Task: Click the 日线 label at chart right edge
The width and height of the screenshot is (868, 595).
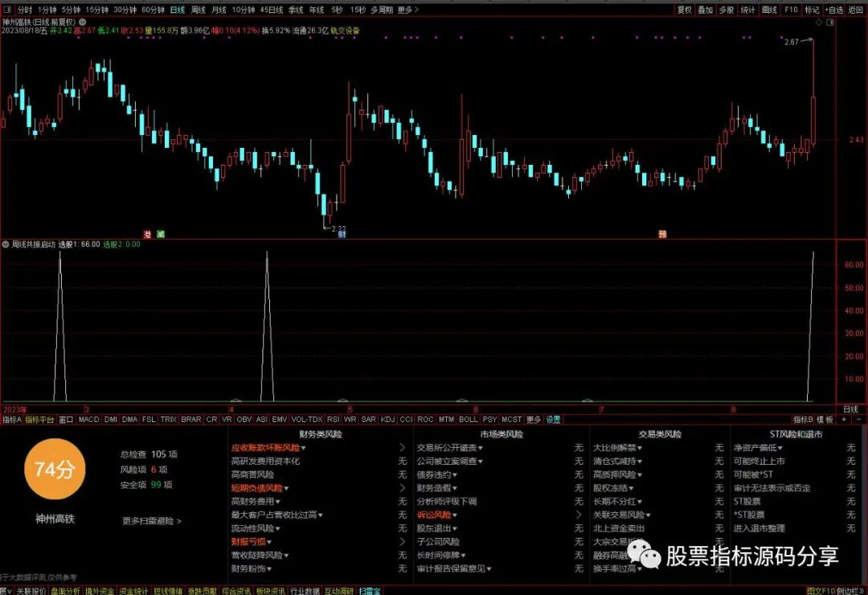Action: (850, 410)
